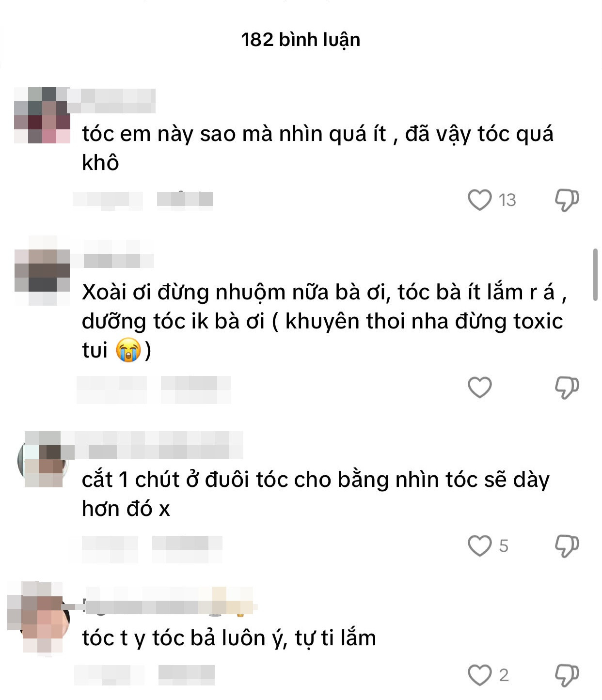The image size is (602, 700).
Task: Click the "182 bình luận" header
Action: click(x=301, y=40)
